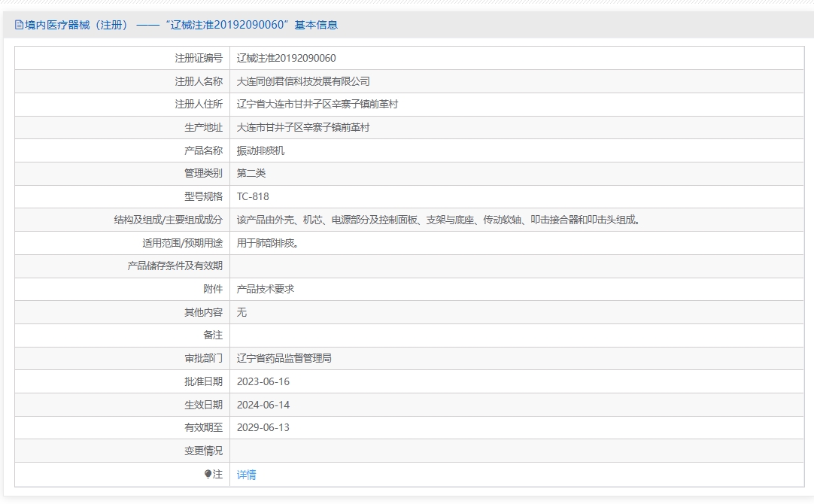Click the 批准日期 label

pyautogui.click(x=203, y=381)
